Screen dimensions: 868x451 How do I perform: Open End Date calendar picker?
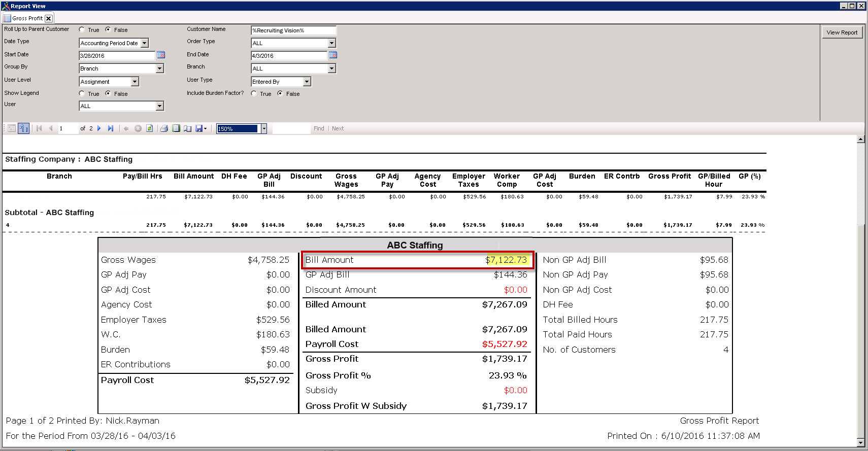pyautogui.click(x=333, y=55)
